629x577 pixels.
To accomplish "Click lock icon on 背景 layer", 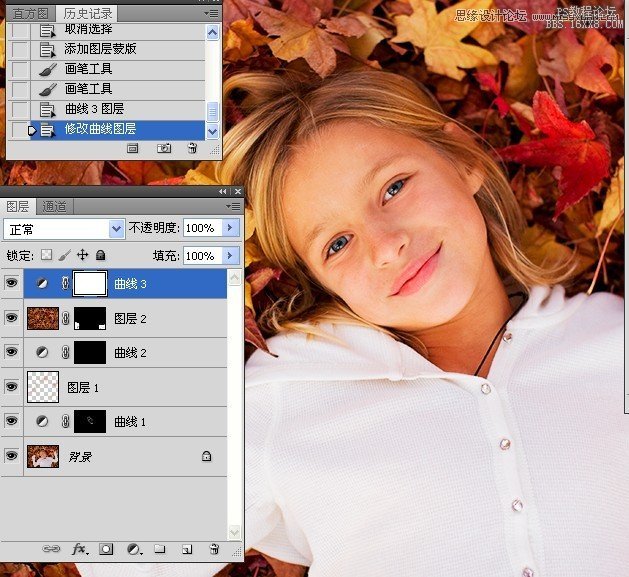I will coord(206,456).
